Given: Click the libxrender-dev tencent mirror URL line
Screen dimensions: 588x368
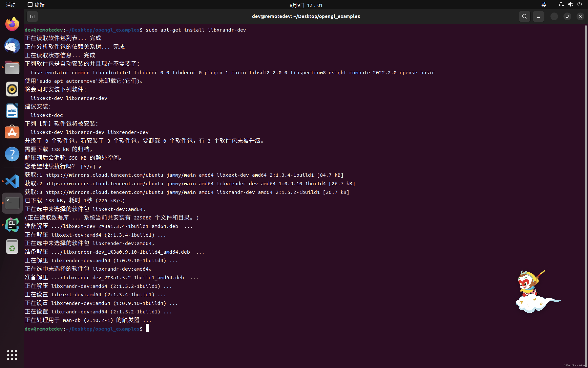Looking at the screenshot, I should tap(190, 184).
